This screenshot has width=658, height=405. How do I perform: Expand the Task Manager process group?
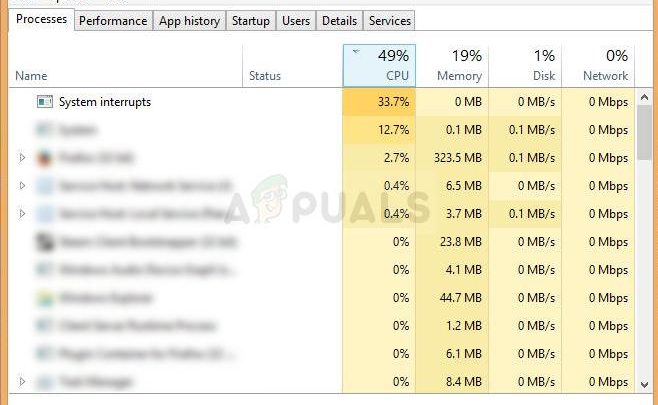pos(22,382)
